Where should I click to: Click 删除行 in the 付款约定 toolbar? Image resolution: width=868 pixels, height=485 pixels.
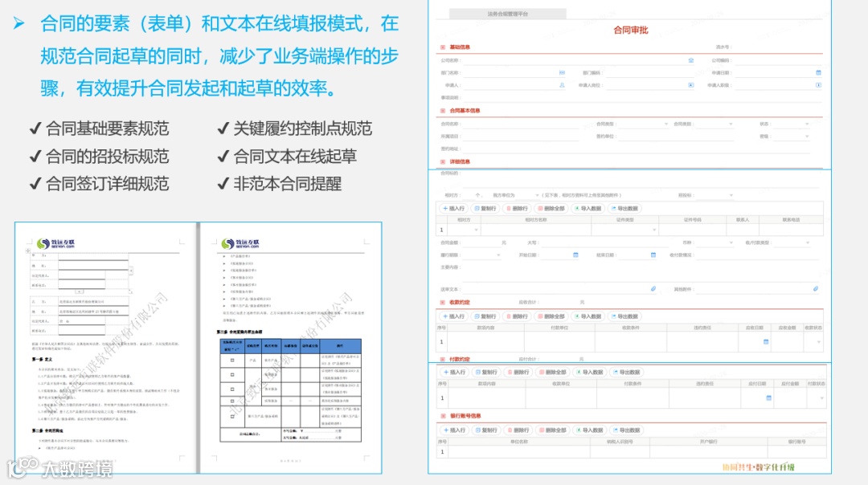pos(518,373)
